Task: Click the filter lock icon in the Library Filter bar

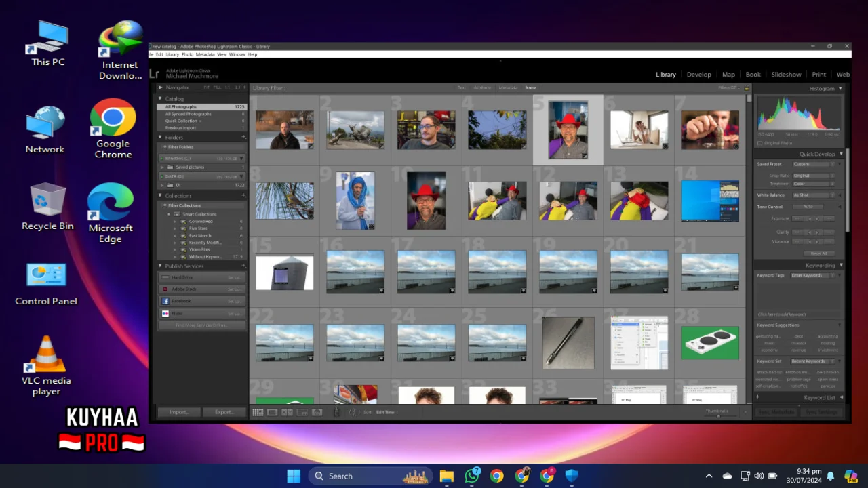Action: [x=747, y=88]
